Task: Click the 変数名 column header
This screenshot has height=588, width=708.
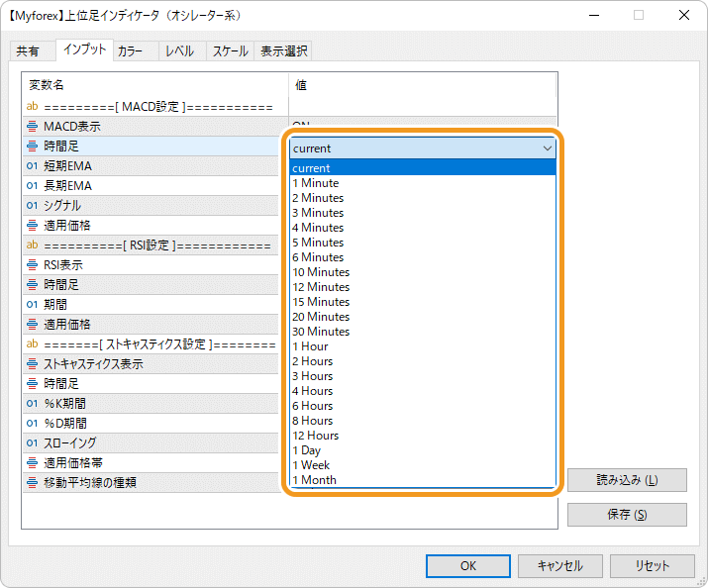Action: 155,85
